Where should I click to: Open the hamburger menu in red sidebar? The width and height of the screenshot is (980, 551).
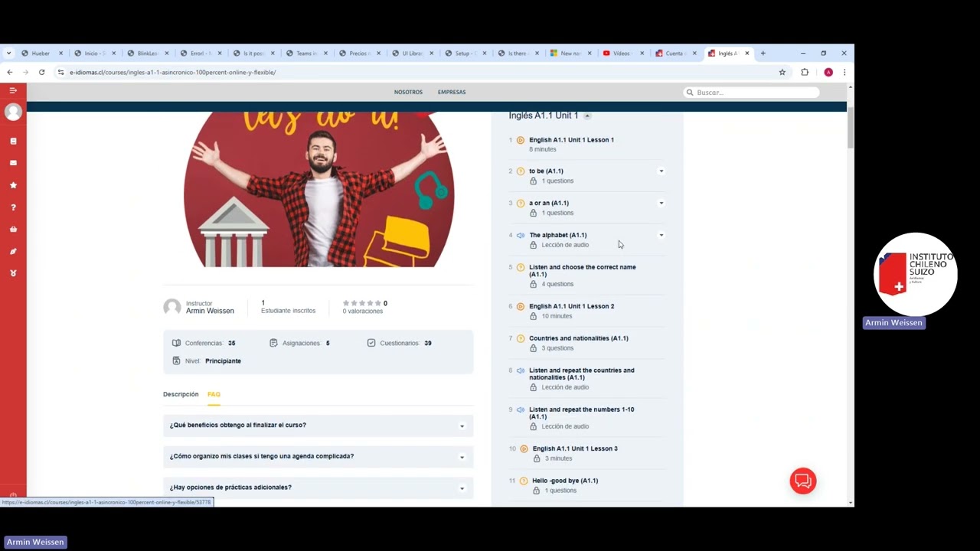13,90
